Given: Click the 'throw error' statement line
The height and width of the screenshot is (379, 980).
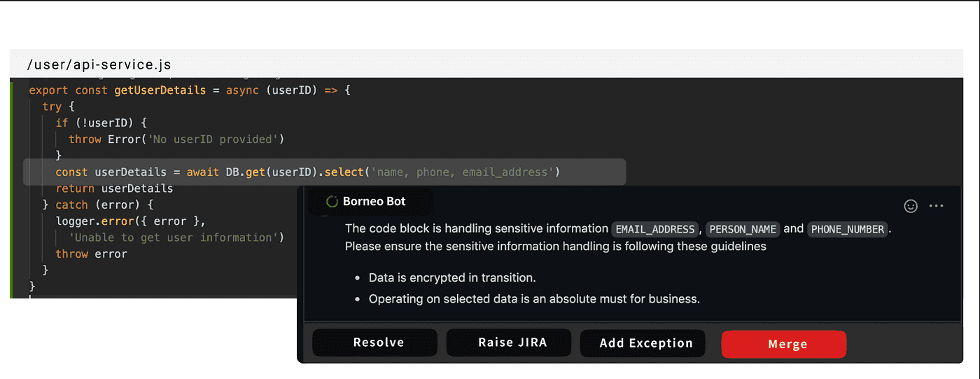Looking at the screenshot, I should [x=92, y=254].
